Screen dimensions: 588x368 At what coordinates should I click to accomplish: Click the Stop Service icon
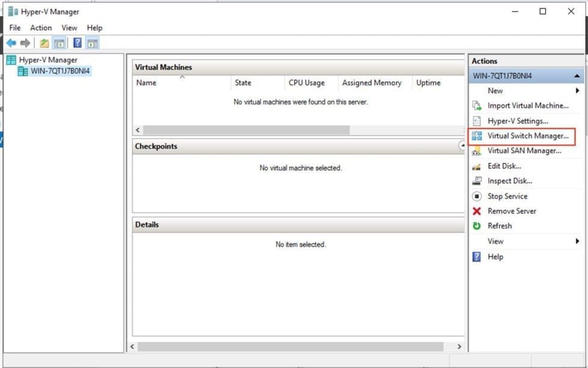click(x=477, y=196)
